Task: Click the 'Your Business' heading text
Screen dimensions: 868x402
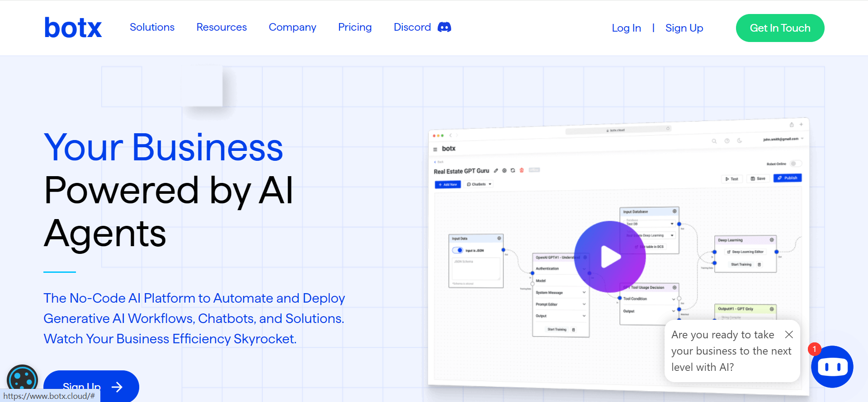Action: [163, 147]
